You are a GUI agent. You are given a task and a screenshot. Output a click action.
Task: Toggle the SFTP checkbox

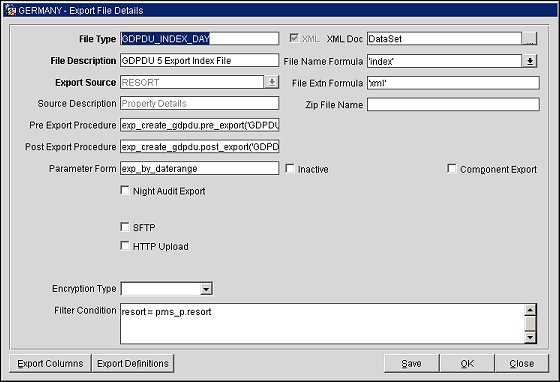pyautogui.click(x=125, y=227)
